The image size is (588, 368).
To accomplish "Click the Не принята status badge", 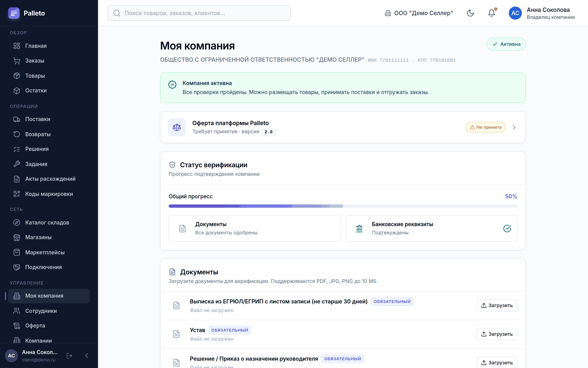I will coord(486,127).
